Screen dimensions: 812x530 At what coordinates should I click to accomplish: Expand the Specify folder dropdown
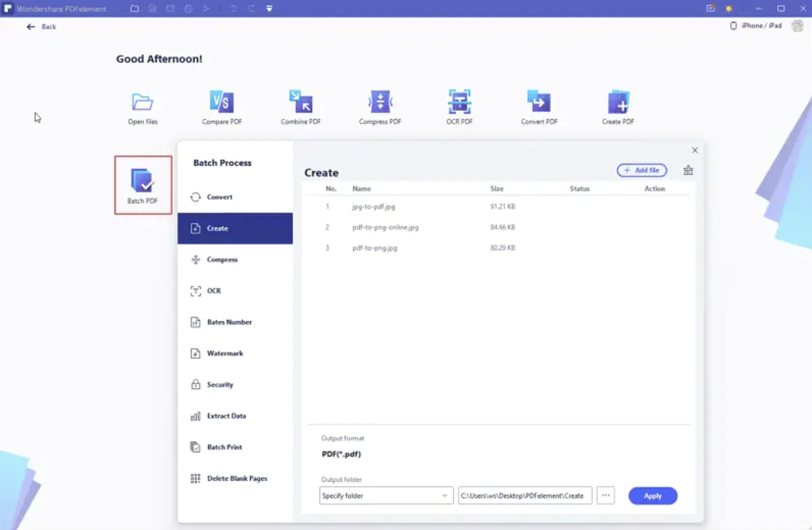coord(386,496)
